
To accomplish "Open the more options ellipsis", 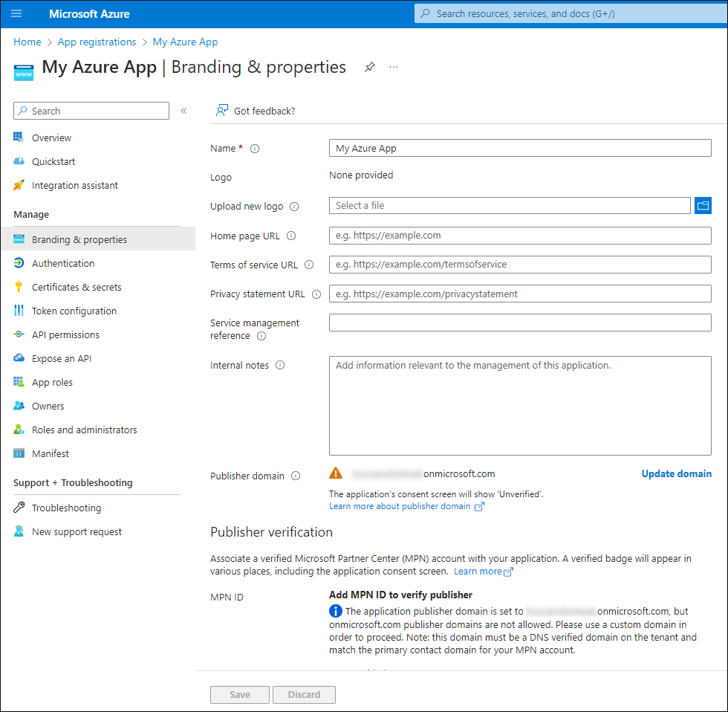I will click(x=394, y=67).
